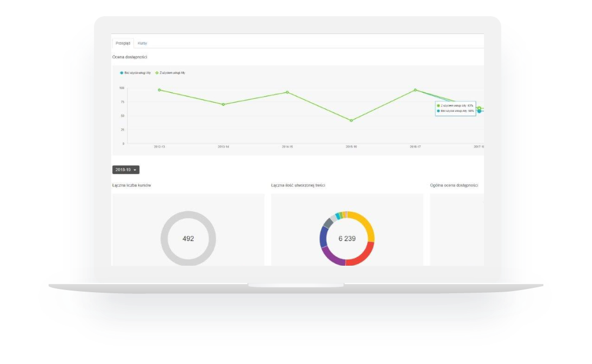Click the 492 total courses number
Viewport: 592px width, 364px height.
pyautogui.click(x=188, y=238)
